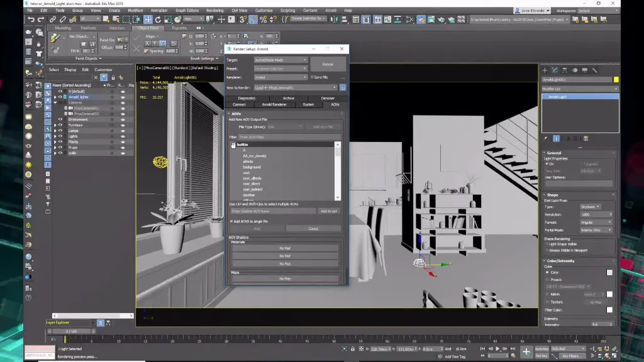The image size is (644, 362).
Task: Open the View to Render dropdown
Action: click(295, 88)
